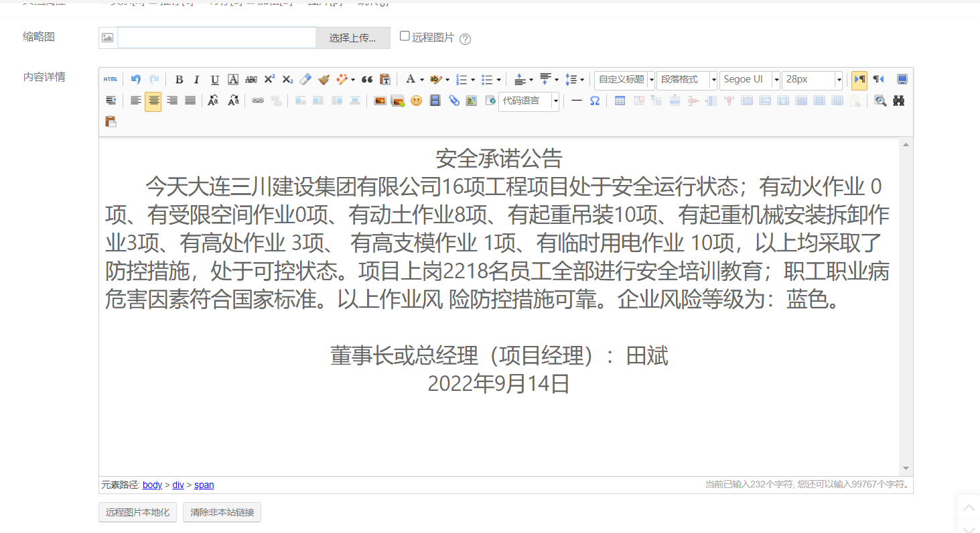980x533 pixels.
Task: Click the editor scrollbar down arrow
Action: (906, 468)
